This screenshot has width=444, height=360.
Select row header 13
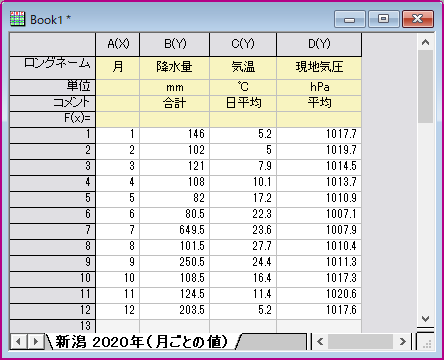coord(53,326)
